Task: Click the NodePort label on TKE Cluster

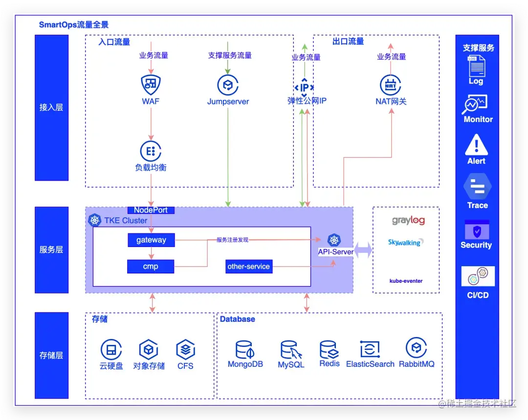Action: coord(151,210)
